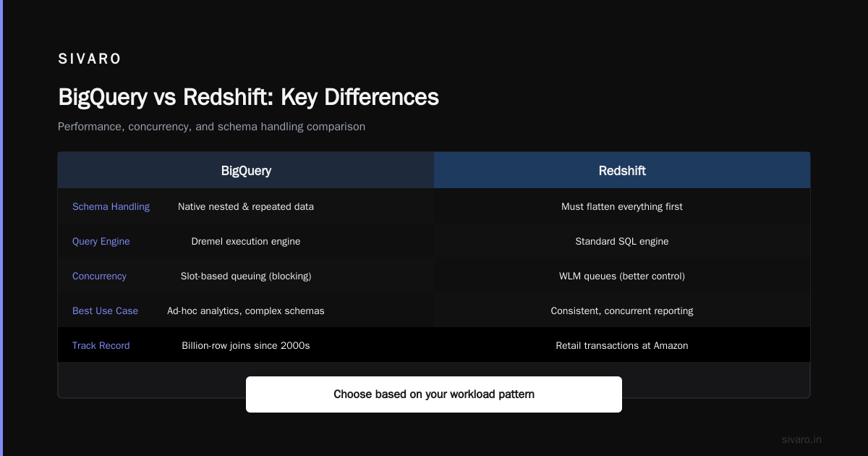Click the SIVARO logo text
The image size is (868, 456).
[x=90, y=59]
